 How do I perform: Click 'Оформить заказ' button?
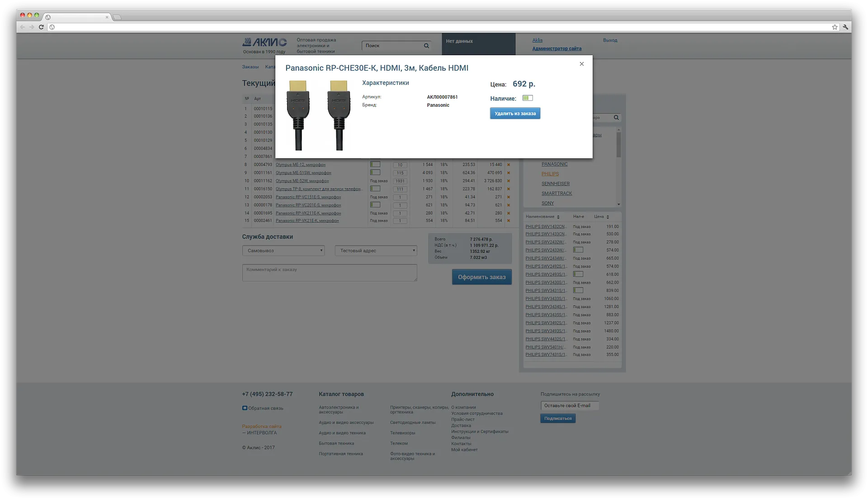[482, 277]
